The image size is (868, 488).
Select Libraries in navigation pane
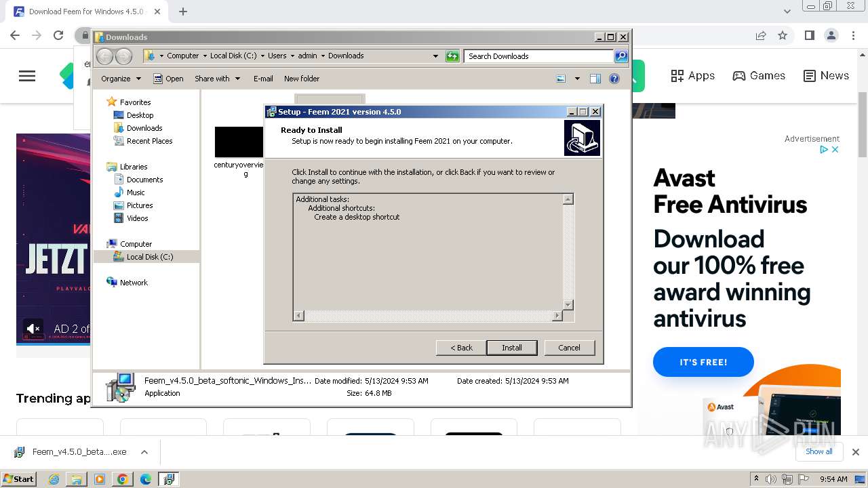(134, 167)
